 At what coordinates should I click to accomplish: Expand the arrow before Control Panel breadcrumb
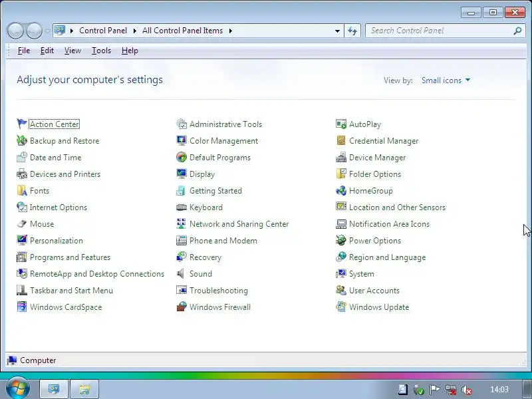point(72,31)
